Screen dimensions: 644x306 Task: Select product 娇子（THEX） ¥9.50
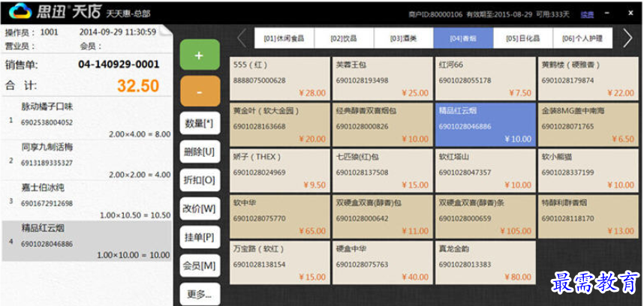tap(280, 171)
